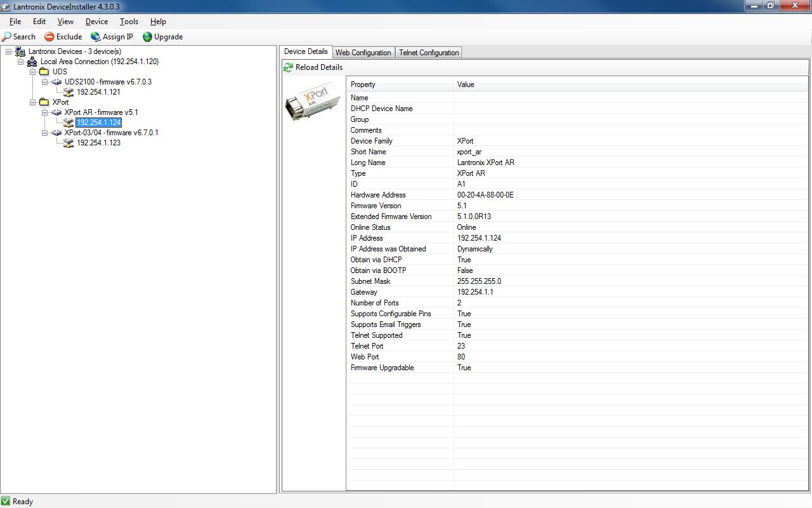The height and width of the screenshot is (508, 812).
Task: Click the Search magnifier icon in toolbar
Action: tap(7, 37)
